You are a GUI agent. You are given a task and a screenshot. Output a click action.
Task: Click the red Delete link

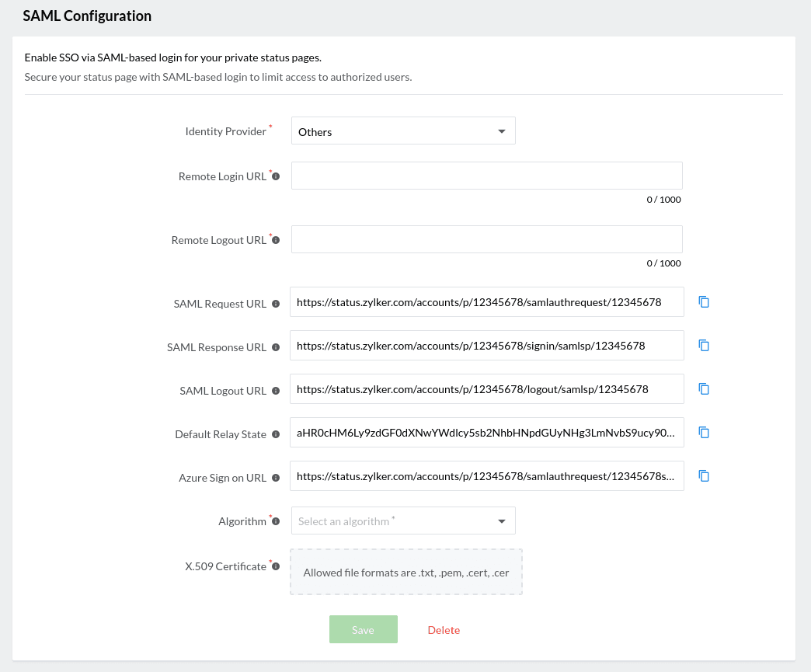pos(444,630)
